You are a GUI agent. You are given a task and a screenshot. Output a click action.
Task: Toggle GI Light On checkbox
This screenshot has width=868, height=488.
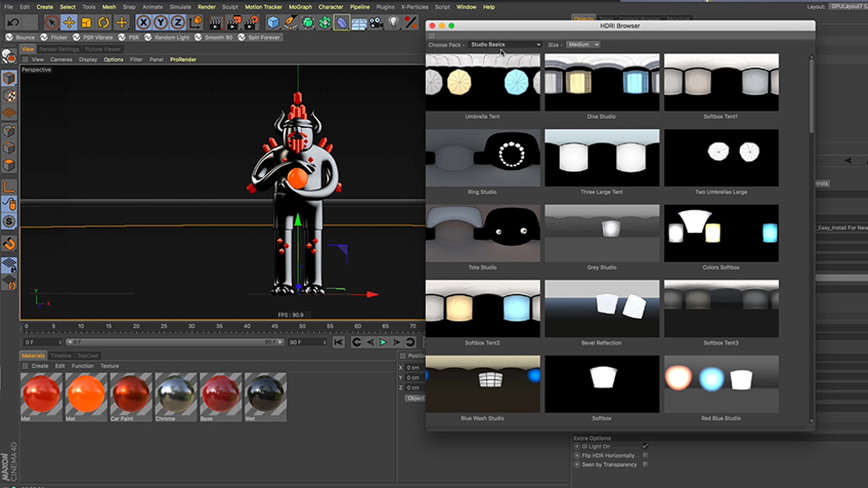[645, 447]
